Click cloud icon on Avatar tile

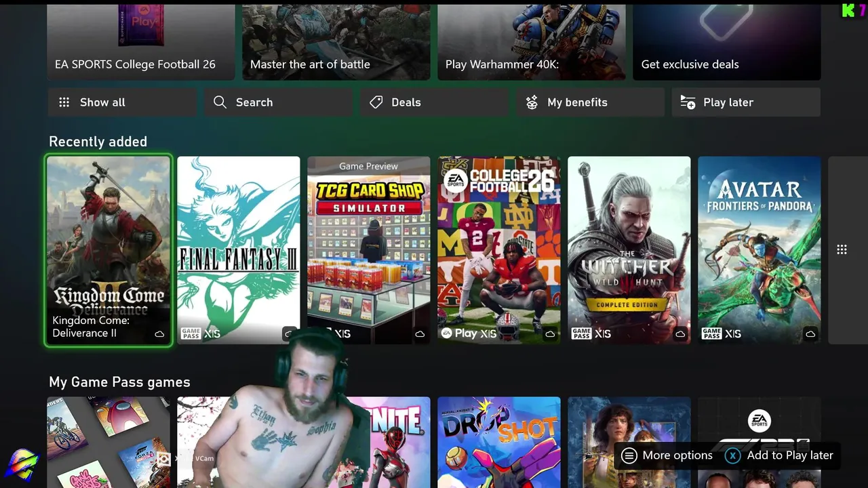point(810,333)
